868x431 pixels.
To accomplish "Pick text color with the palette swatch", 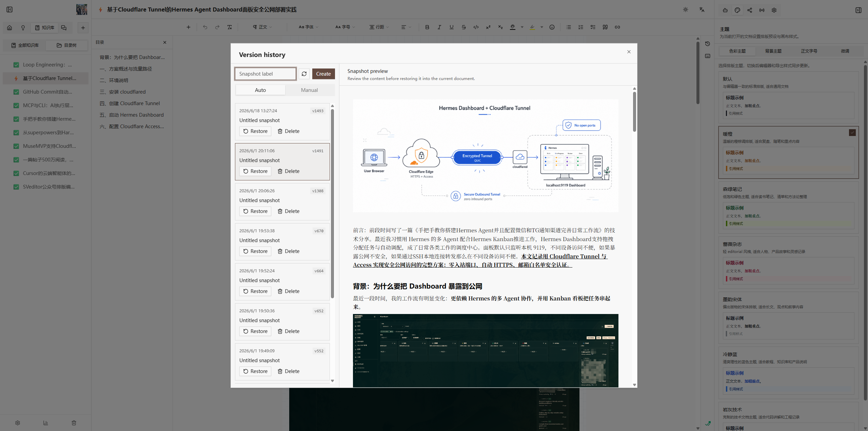I will 513,27.
